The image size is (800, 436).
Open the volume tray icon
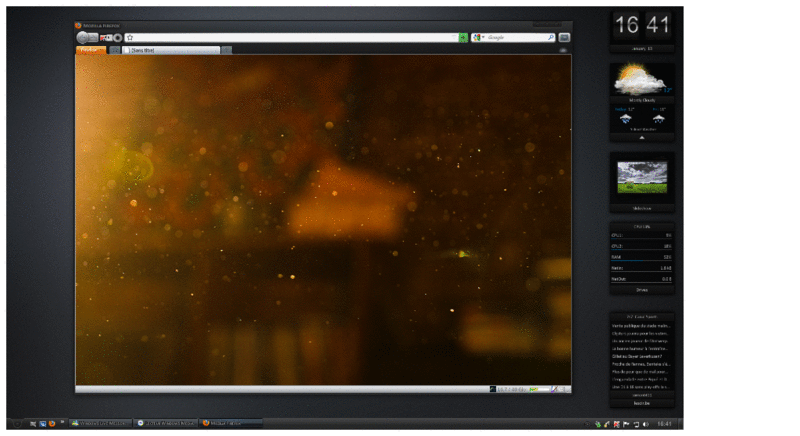point(646,424)
